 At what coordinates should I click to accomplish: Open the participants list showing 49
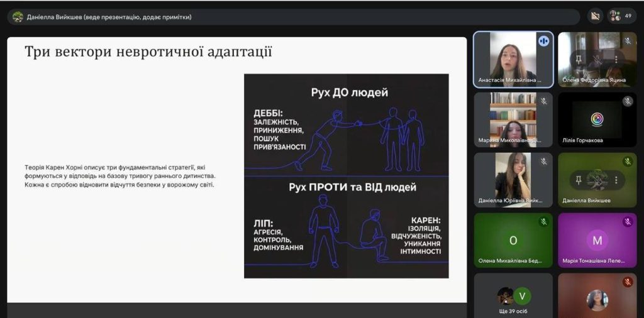[x=621, y=16]
